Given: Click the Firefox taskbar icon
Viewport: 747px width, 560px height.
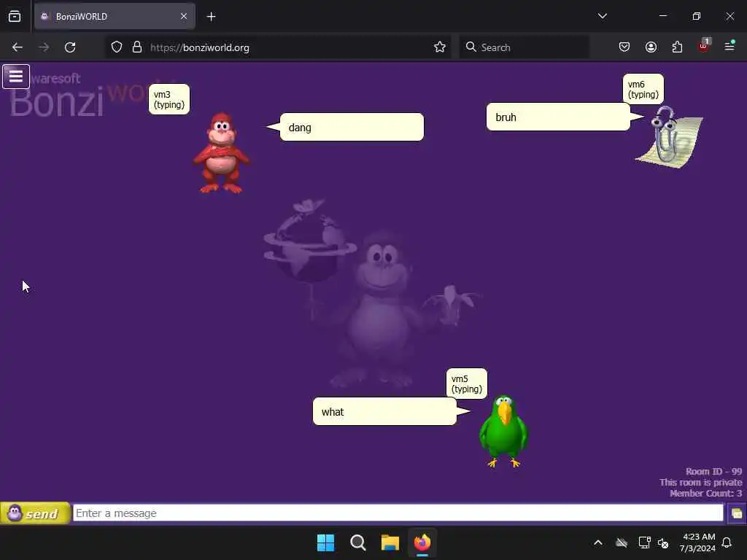Looking at the screenshot, I should 422,542.
